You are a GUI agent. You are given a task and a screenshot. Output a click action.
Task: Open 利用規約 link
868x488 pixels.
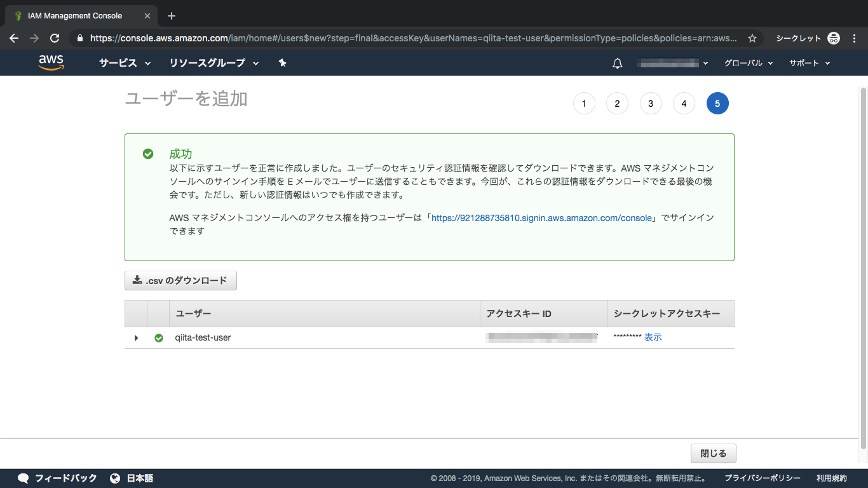click(x=832, y=478)
